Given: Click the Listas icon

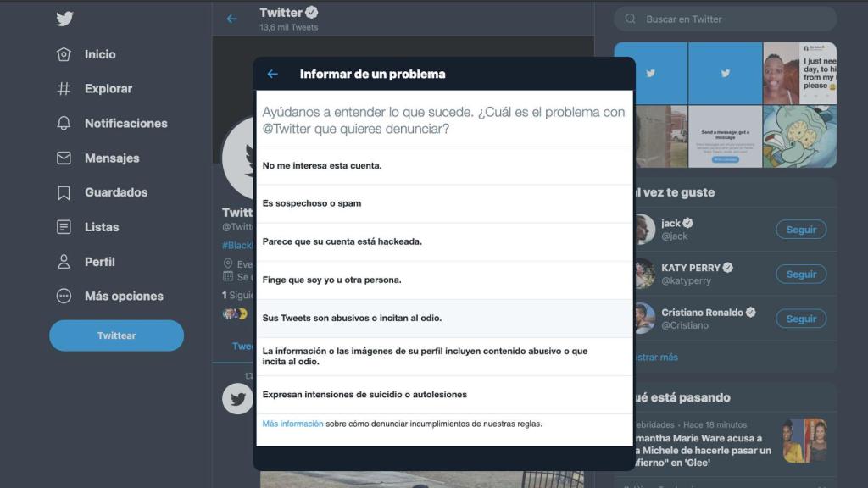Looking at the screenshot, I should pos(64,227).
